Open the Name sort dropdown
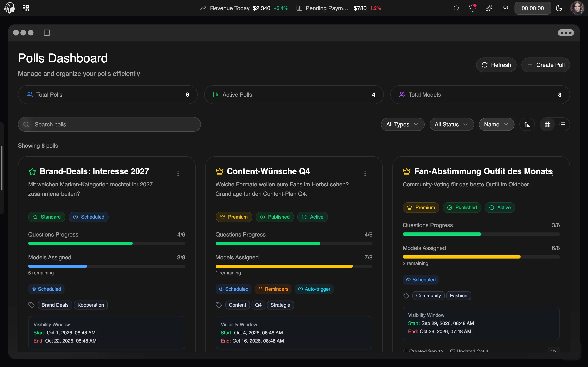This screenshot has width=588, height=367. pyautogui.click(x=496, y=125)
